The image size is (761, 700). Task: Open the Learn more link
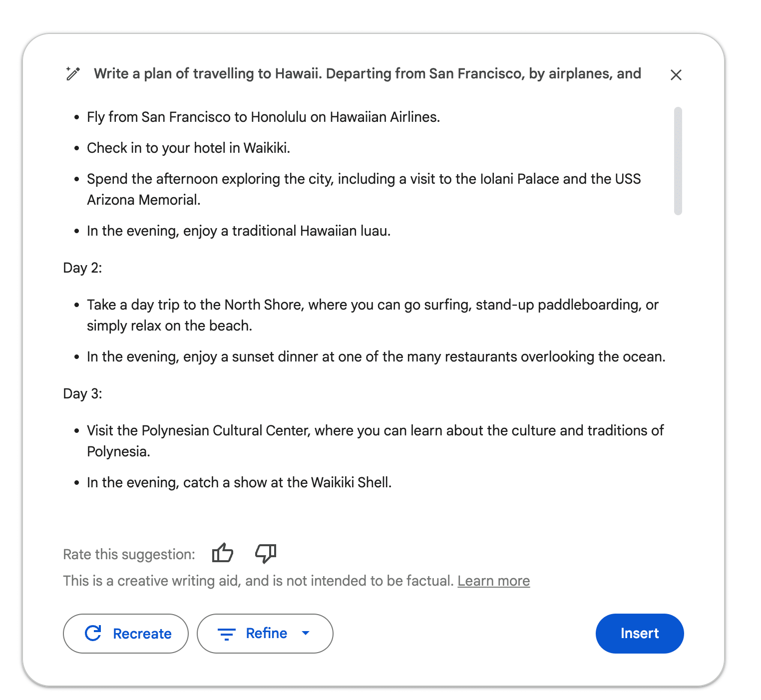pyautogui.click(x=493, y=581)
